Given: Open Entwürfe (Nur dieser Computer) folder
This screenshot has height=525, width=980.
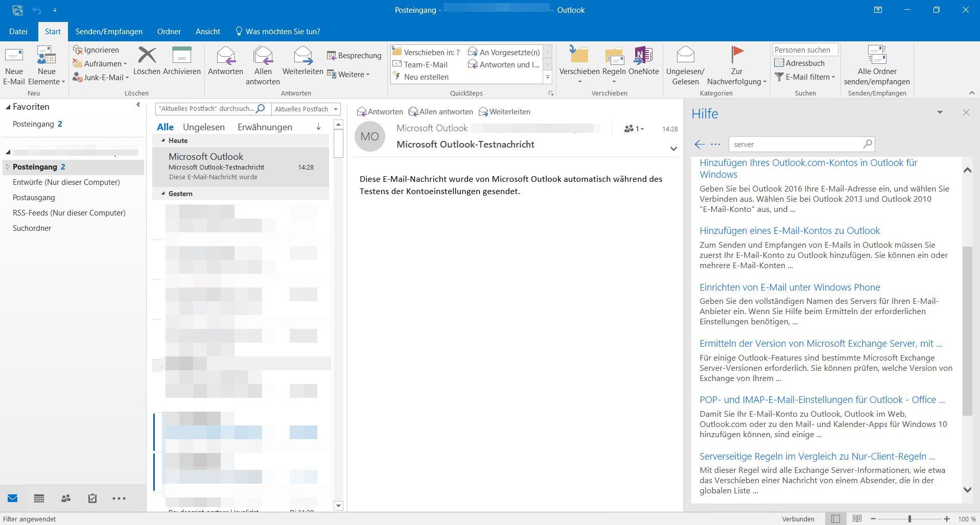Looking at the screenshot, I should (66, 182).
